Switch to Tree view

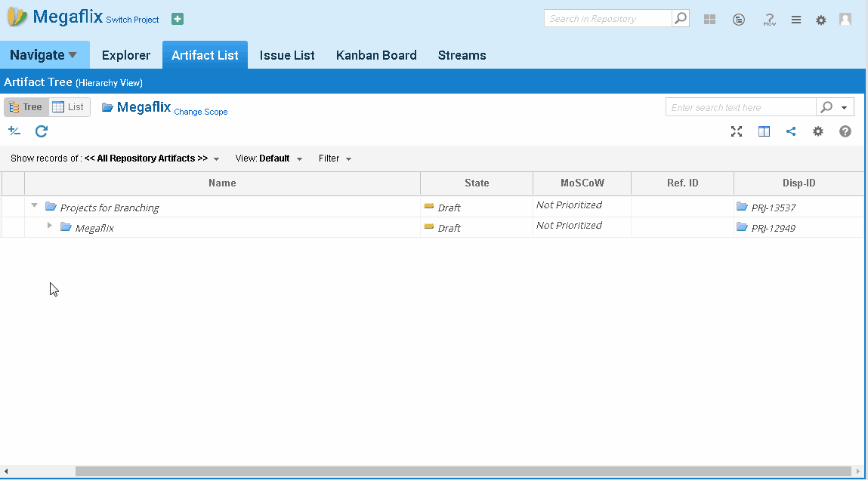pos(26,107)
